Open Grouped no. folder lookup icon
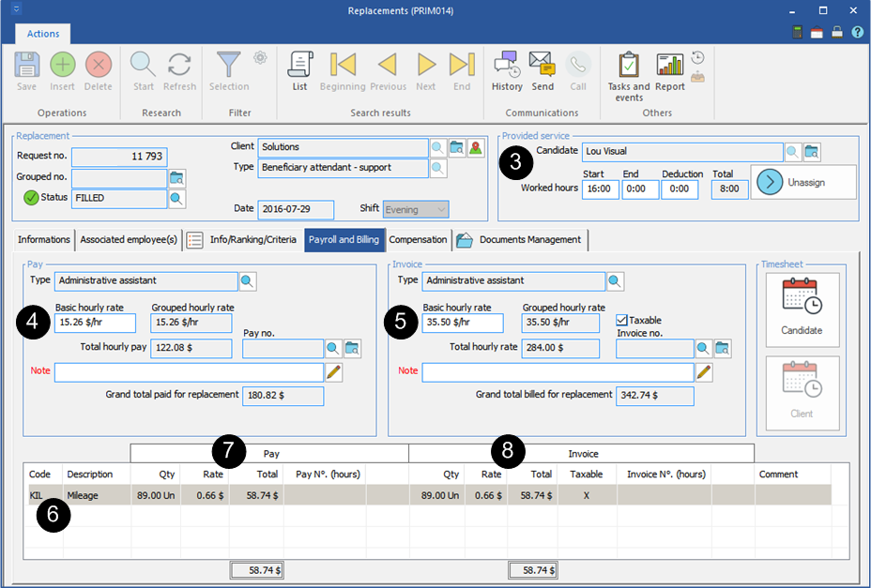The width and height of the screenshot is (871, 588). pyautogui.click(x=176, y=178)
